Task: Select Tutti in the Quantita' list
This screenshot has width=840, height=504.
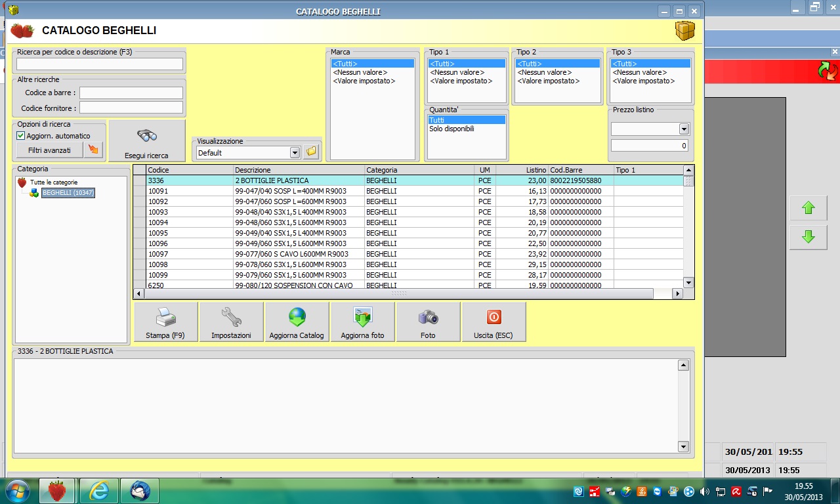Action: click(x=467, y=120)
